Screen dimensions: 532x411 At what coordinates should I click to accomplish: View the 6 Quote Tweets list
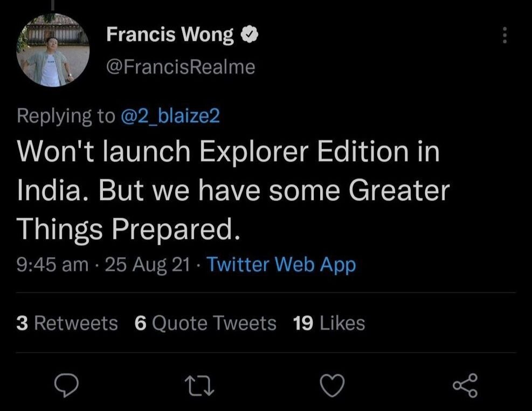[x=205, y=323]
